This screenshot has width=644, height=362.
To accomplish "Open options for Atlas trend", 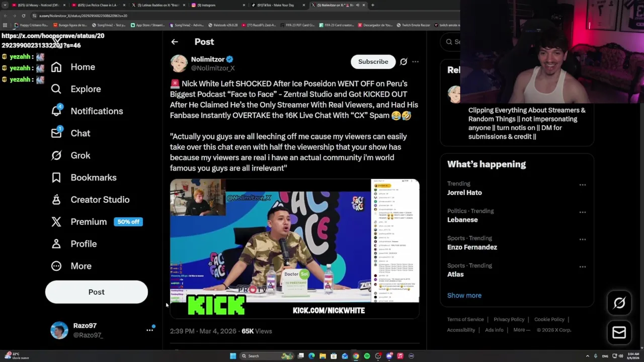I will click(583, 267).
